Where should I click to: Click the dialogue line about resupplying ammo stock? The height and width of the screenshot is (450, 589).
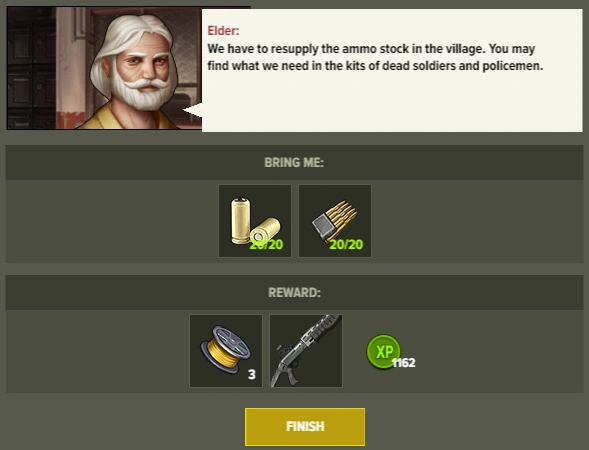tap(371, 49)
